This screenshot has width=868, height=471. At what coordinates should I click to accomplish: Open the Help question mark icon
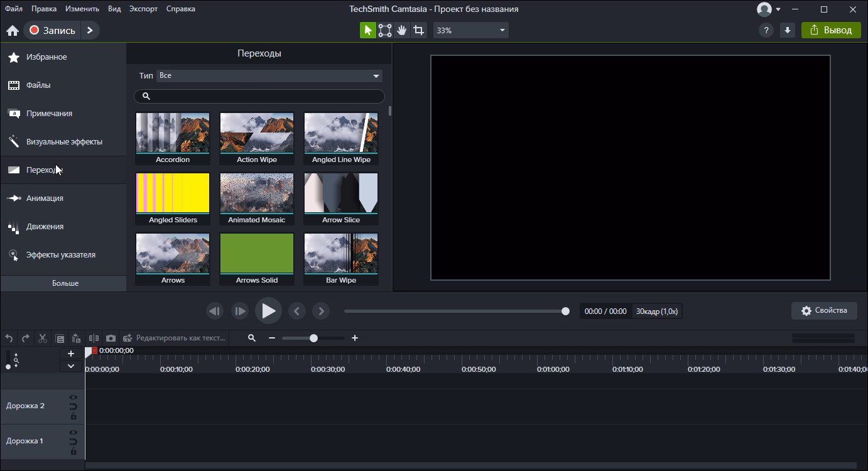point(766,30)
